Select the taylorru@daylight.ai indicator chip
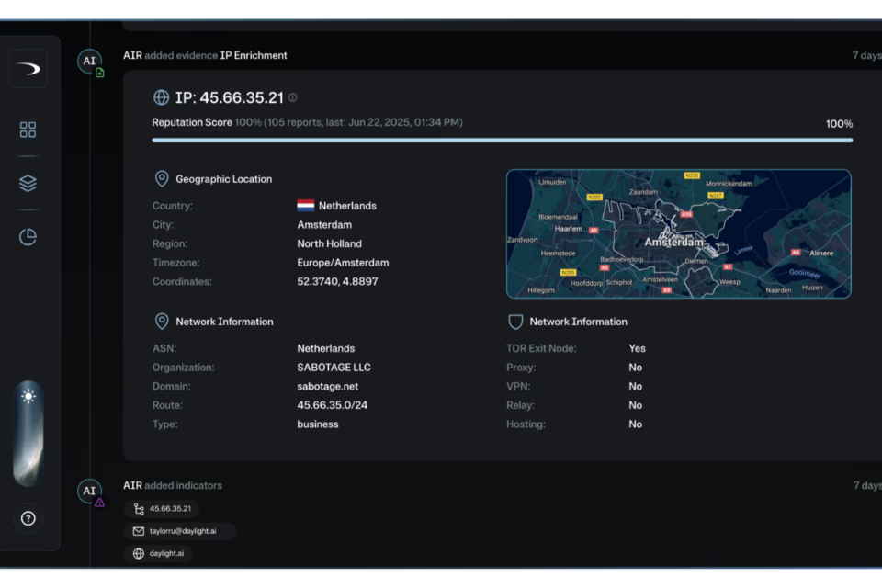Viewport: 882px width, 588px height. coord(179,531)
